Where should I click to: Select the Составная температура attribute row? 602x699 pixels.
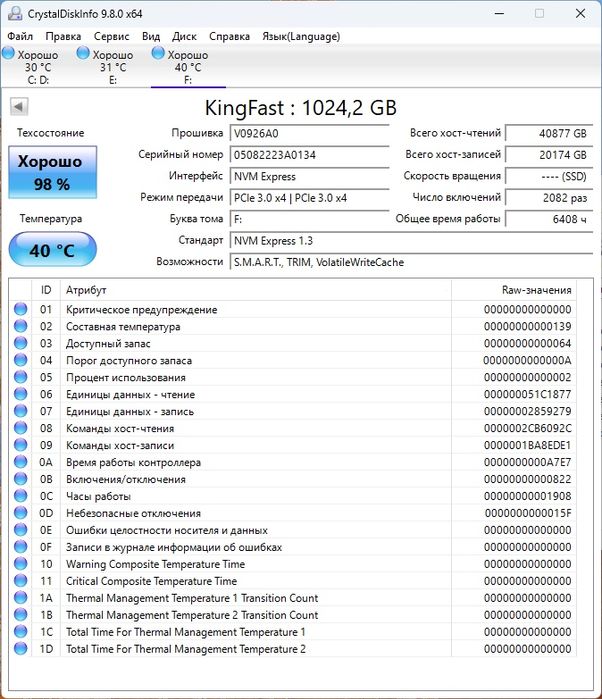tap(293, 326)
